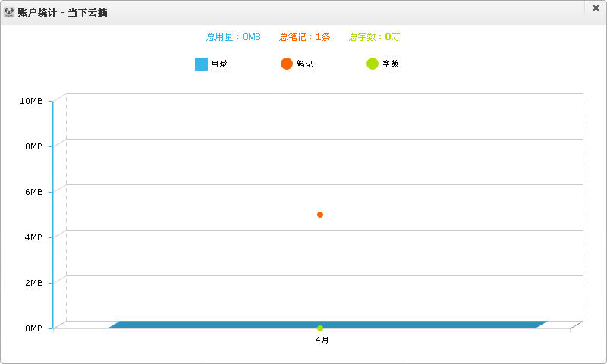Viewport: 607px width, 364px height.
Task: Click the 笔记 legend label text
Action: [x=305, y=64]
